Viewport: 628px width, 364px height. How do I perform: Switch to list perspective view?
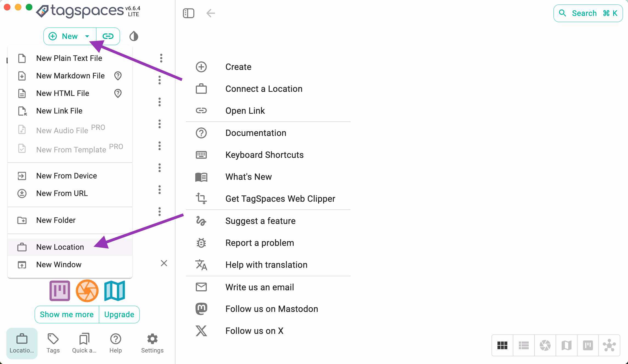tap(524, 345)
